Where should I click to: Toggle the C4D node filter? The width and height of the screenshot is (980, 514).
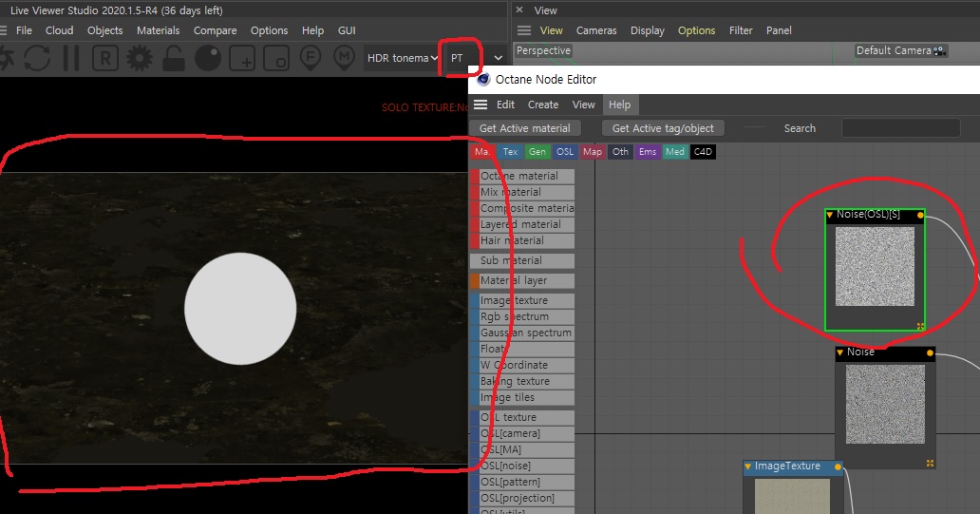coord(703,152)
